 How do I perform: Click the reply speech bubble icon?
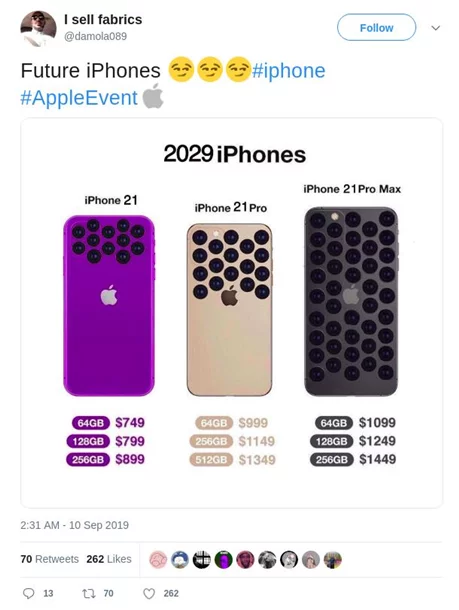(x=28, y=593)
